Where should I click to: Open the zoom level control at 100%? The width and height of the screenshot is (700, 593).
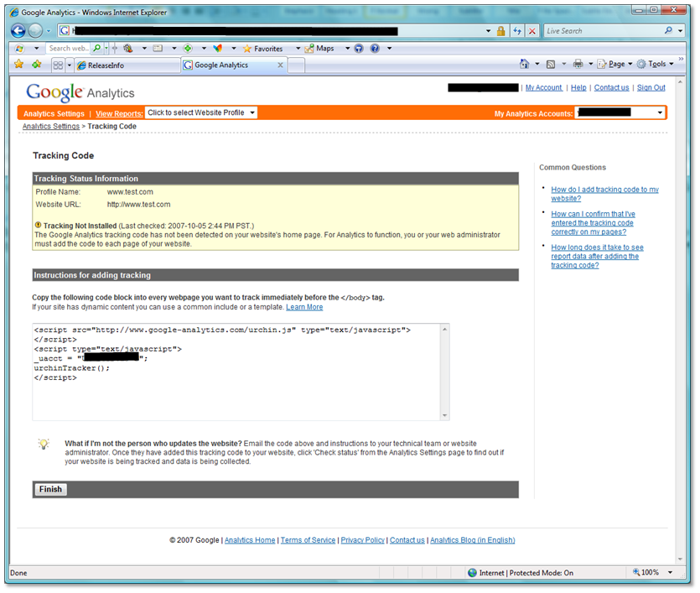coord(650,572)
